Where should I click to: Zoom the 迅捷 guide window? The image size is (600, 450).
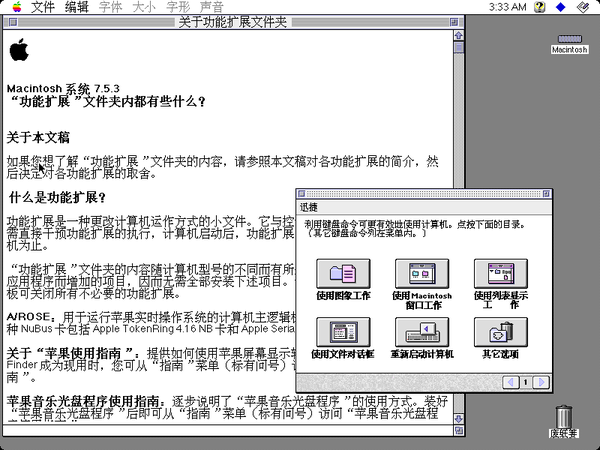tap(546, 194)
